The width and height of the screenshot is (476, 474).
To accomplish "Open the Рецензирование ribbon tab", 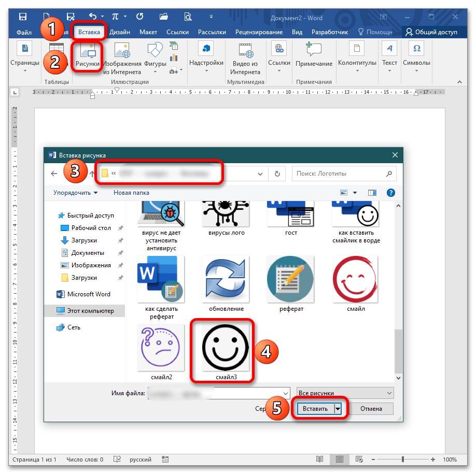I will click(x=259, y=32).
